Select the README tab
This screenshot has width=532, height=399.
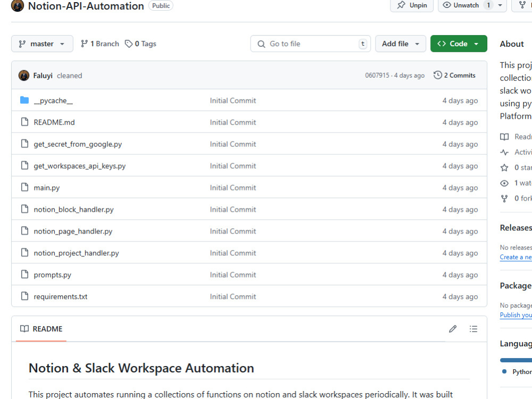[x=41, y=329]
